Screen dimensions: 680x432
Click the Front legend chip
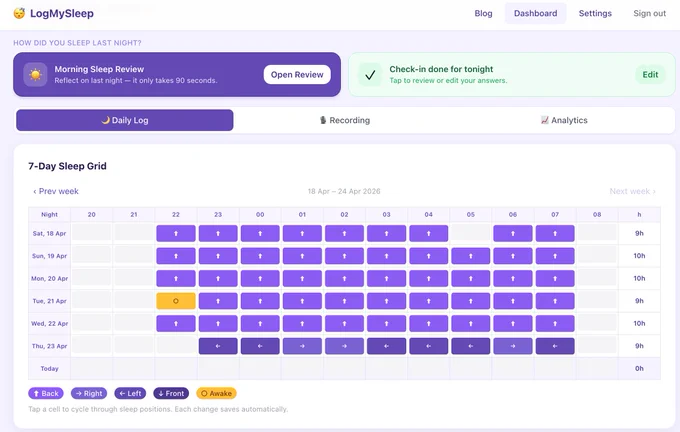click(x=171, y=393)
